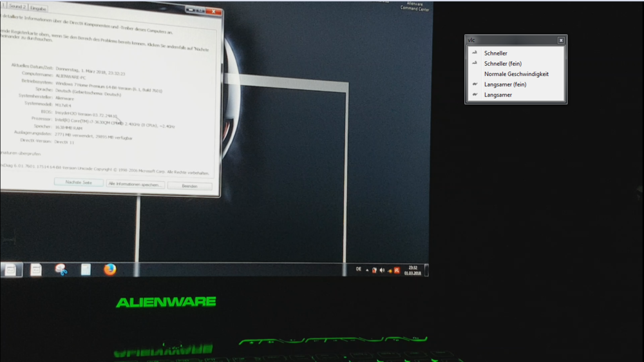The width and height of the screenshot is (644, 362).
Task: Switch to the Sound 2 tab
Action: [17, 6]
